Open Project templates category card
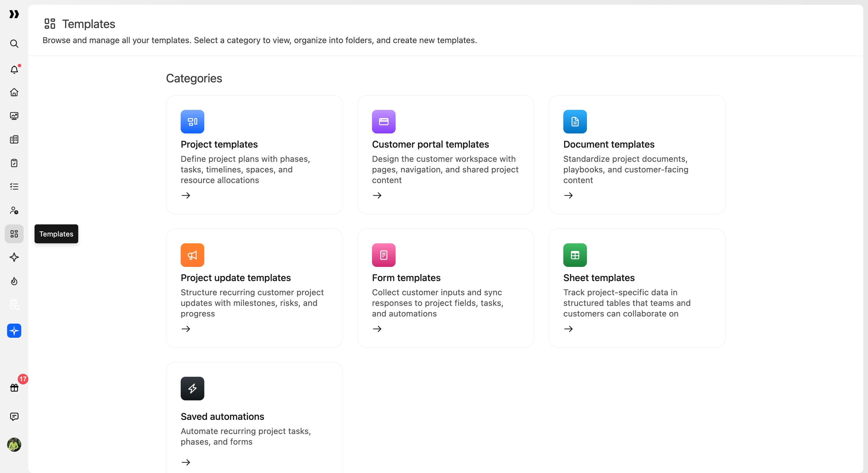868x473 pixels. [254, 155]
